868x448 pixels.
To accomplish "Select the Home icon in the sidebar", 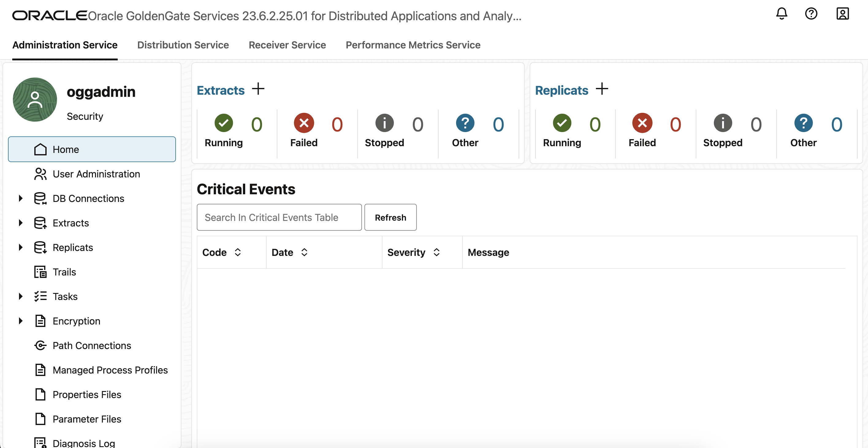I will click(x=40, y=149).
